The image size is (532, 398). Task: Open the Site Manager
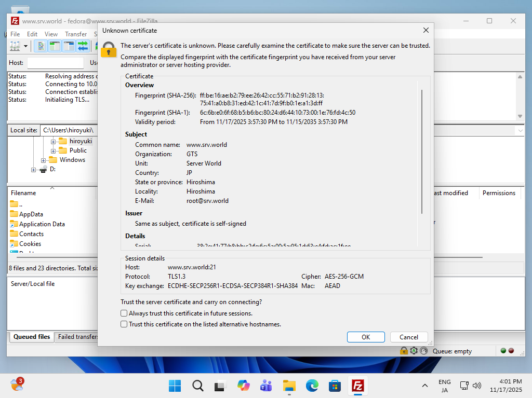(15, 46)
